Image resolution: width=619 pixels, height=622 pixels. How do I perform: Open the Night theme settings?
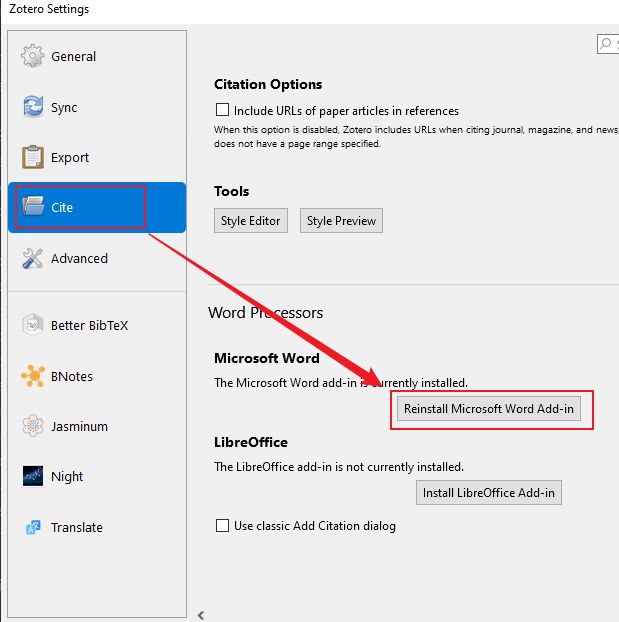click(x=97, y=476)
